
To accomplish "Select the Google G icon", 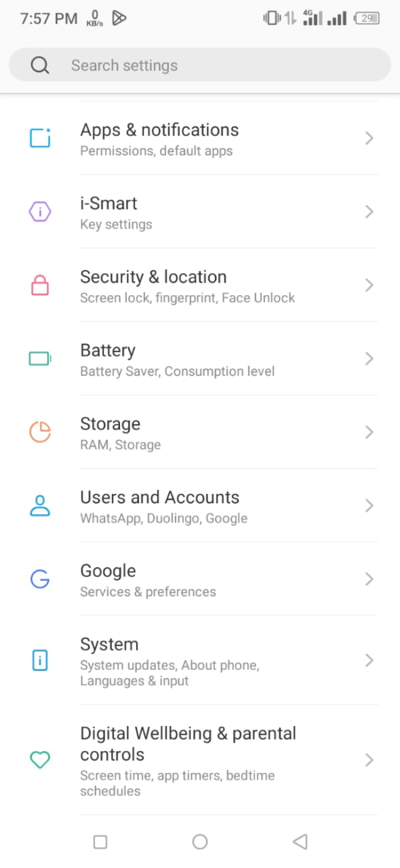I will coord(39,579).
